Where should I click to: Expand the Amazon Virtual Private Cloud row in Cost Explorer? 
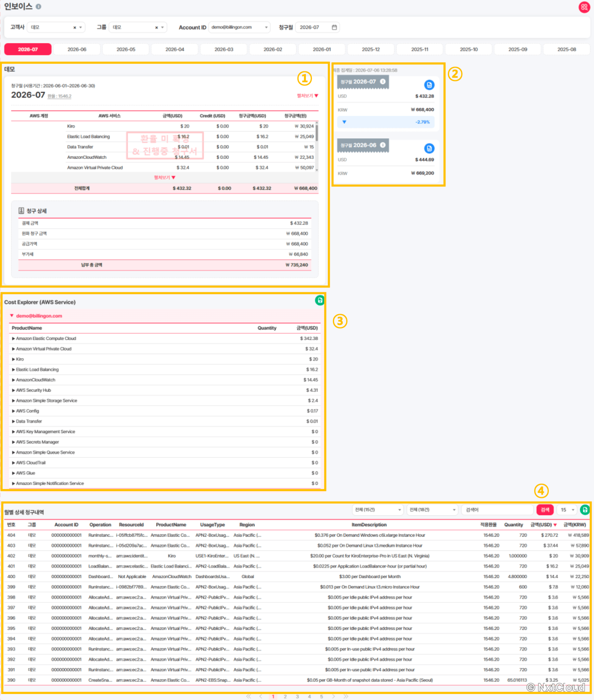pos(14,349)
